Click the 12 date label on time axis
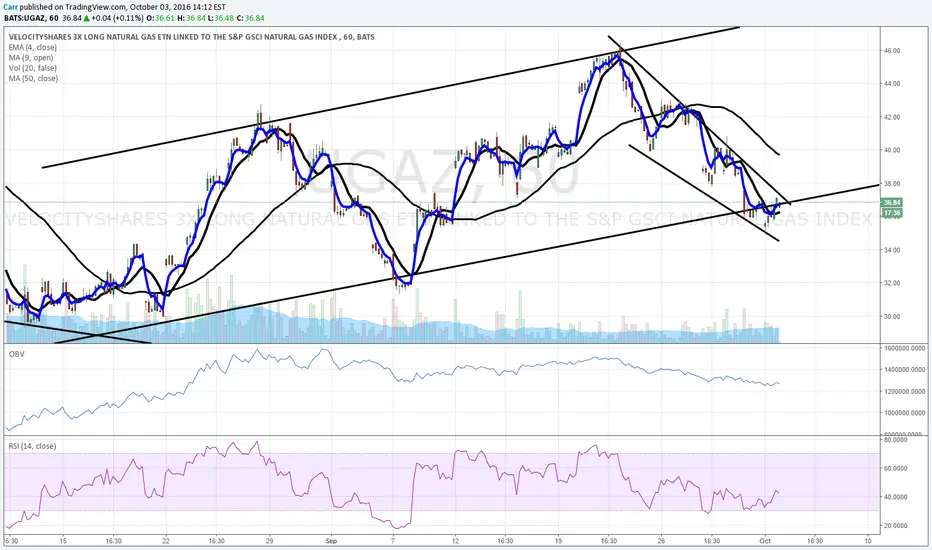 (455, 541)
